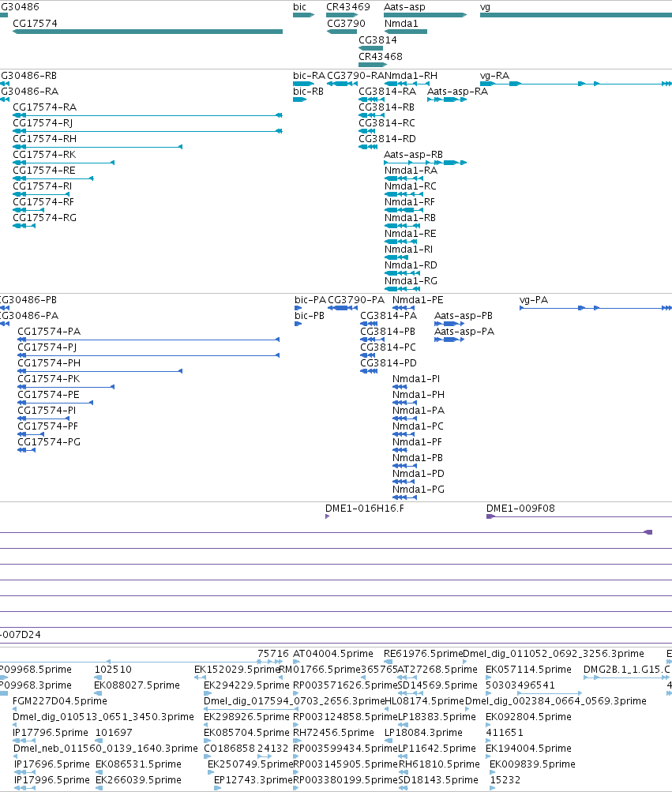Select transcript Nmda1-RF
Screen dimensions: 672x792
[x=410, y=201]
